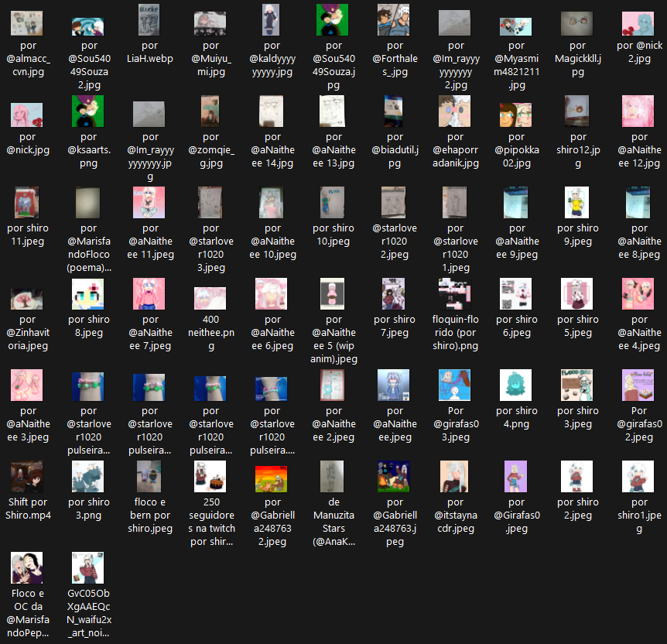Select por @Zinhavitoria.jpeg thumbnail
The width and height of the screenshot is (667, 644).
pyautogui.click(x=27, y=300)
